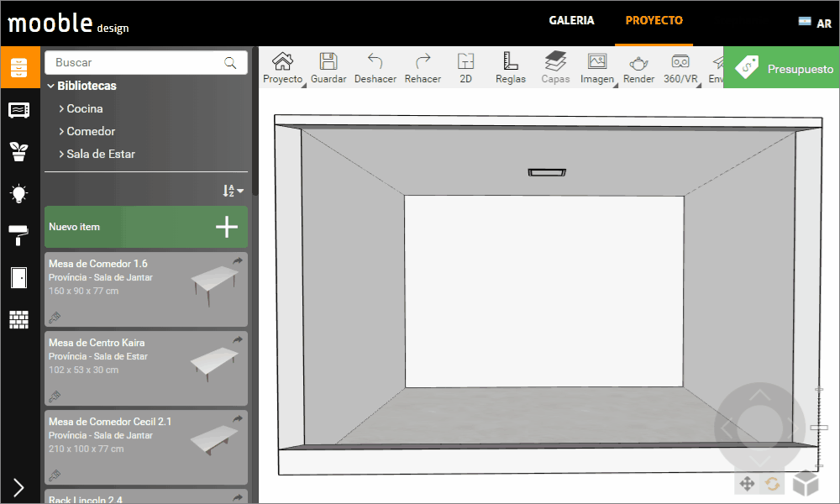Screen dimensions: 840x504
Task: Click the 3D view cube icon
Action: [x=806, y=483]
